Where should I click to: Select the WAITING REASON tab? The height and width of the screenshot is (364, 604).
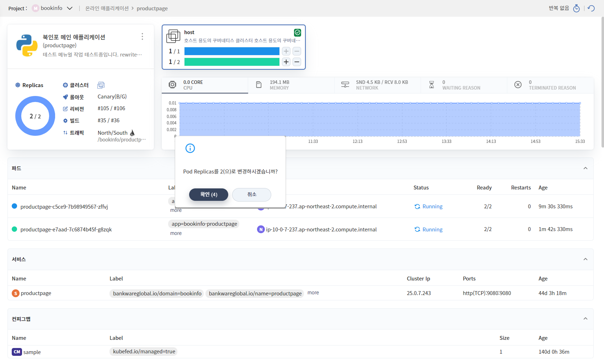click(x=464, y=85)
